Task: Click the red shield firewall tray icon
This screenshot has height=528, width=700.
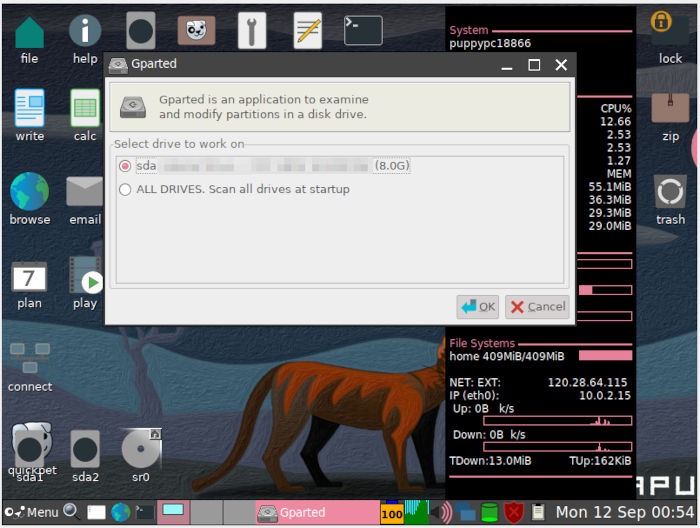Action: point(513,512)
